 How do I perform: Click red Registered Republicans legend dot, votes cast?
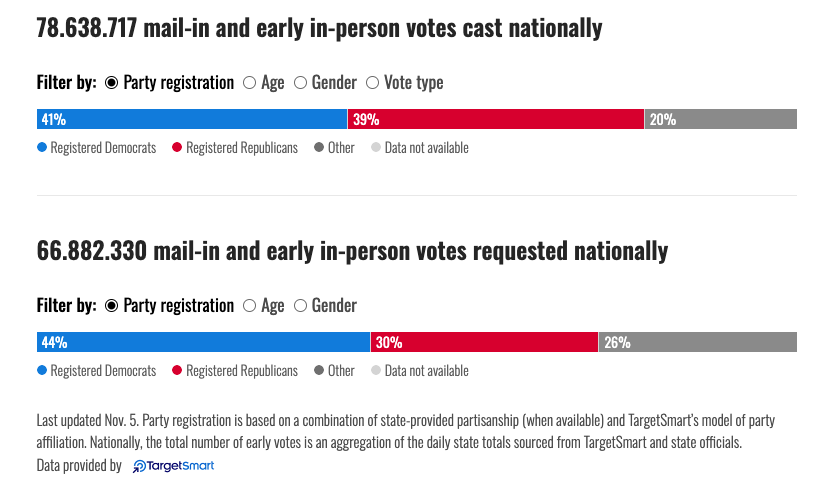click(x=177, y=148)
